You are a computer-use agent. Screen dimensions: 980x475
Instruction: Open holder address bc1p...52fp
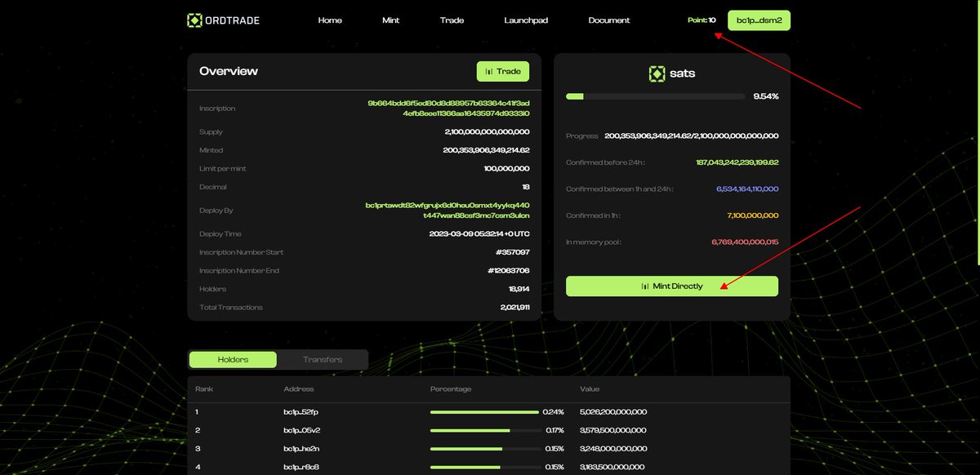301,412
